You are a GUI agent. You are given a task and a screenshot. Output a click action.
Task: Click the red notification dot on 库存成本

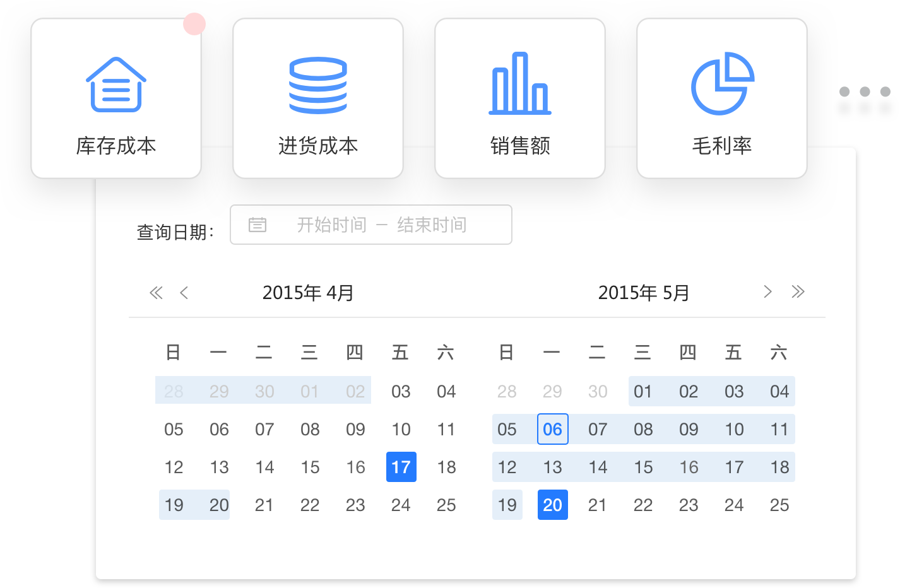194,24
